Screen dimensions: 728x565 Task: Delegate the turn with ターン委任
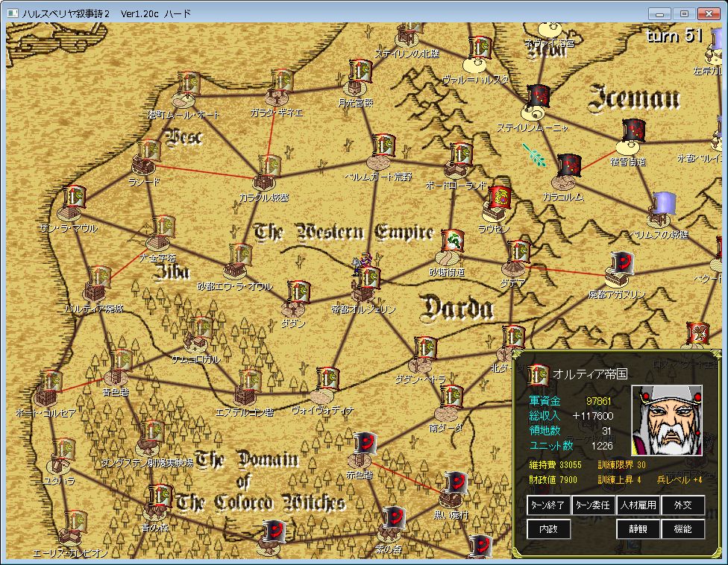(x=593, y=505)
